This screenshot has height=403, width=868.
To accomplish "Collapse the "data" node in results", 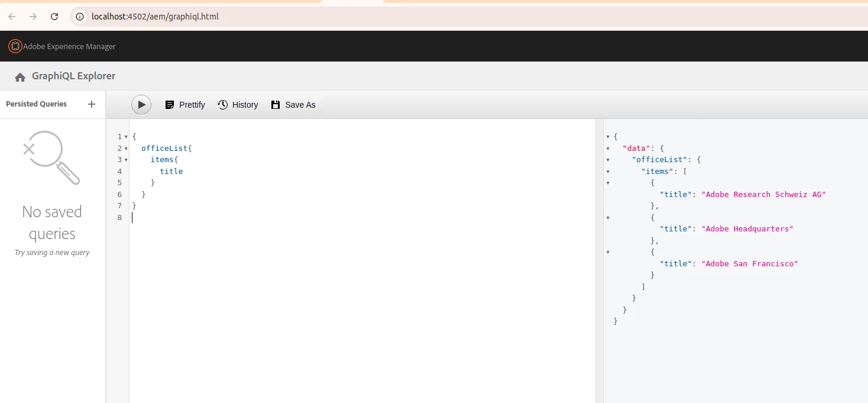I will (x=608, y=149).
